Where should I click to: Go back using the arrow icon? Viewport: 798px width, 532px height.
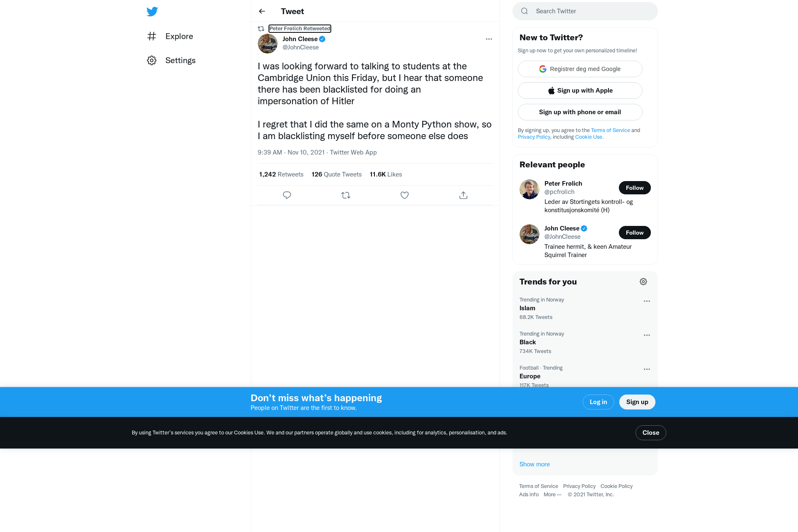(x=262, y=11)
